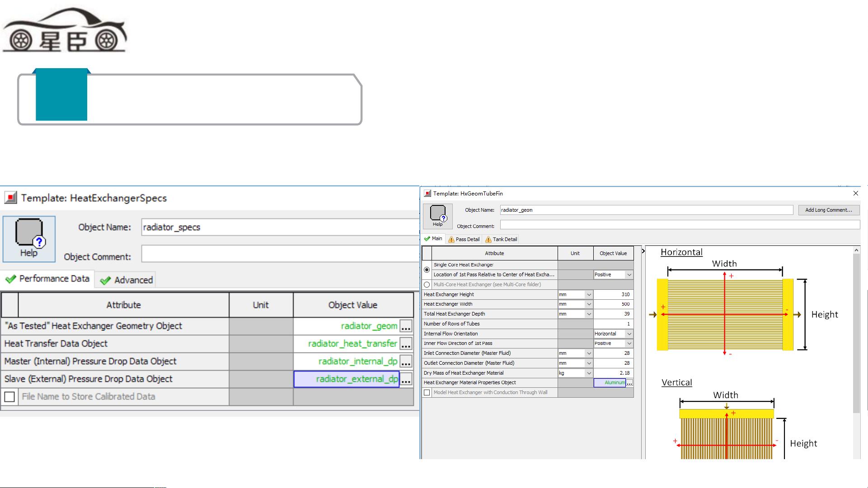Image resolution: width=868 pixels, height=488 pixels.
Task: Switch to the Pass Detail tab
Action: 464,239
